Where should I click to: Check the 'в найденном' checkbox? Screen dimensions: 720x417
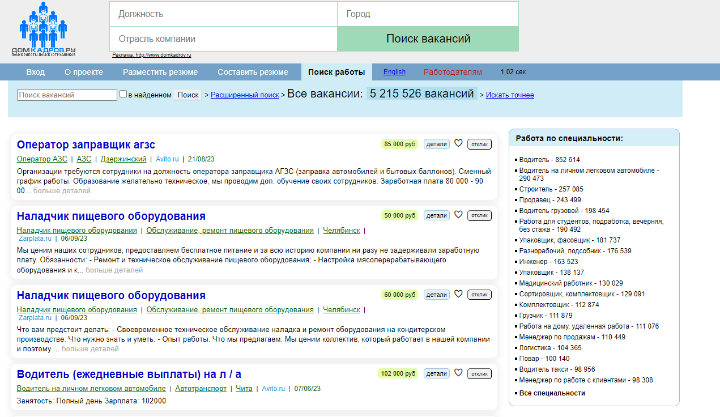click(123, 94)
